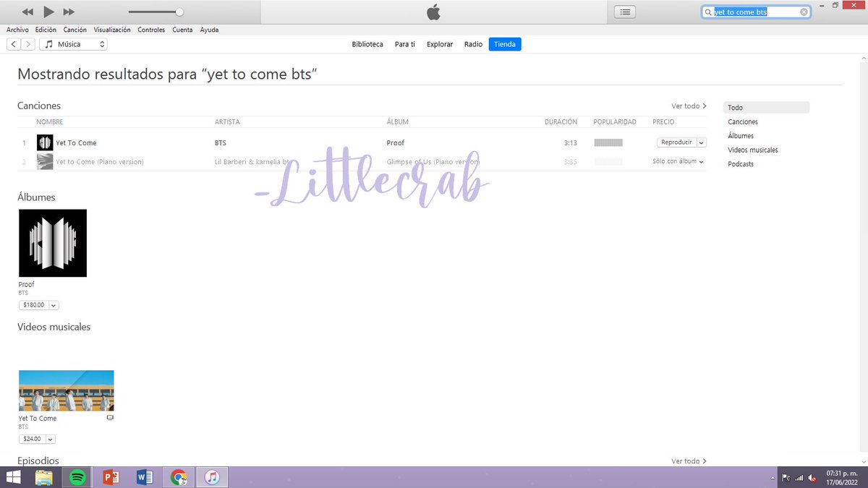Open the Edición menu
Image resolution: width=868 pixels, height=488 pixels.
[x=46, y=30]
